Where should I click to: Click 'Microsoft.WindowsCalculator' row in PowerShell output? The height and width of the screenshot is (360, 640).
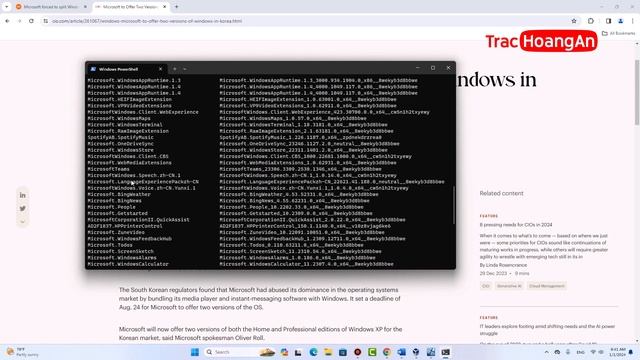tap(240, 264)
